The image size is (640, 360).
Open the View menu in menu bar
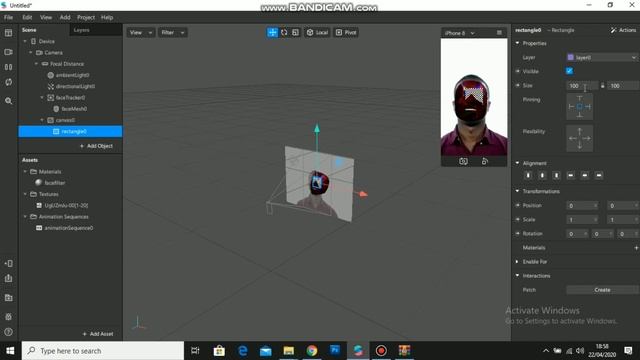[x=46, y=18]
